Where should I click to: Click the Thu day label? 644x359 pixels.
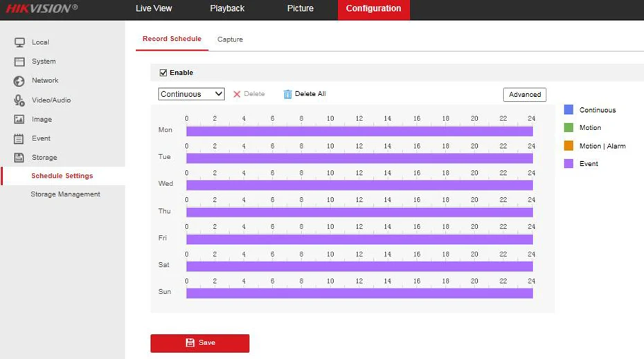coord(164,211)
